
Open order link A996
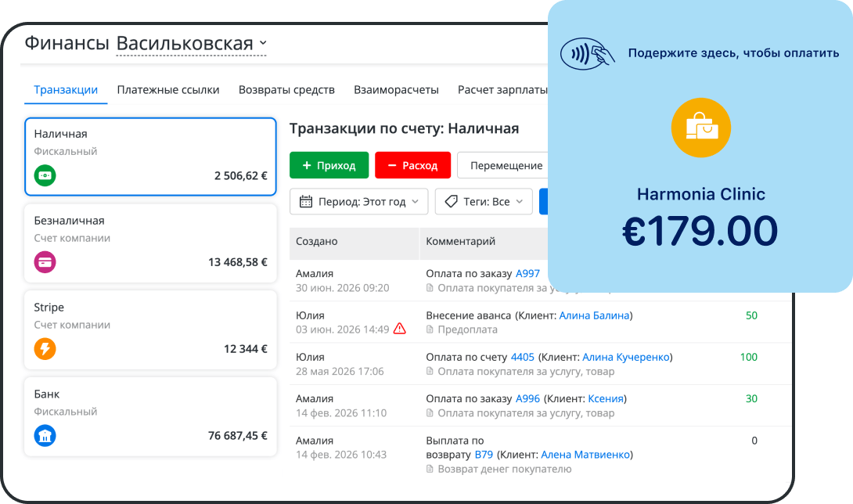[527, 398]
